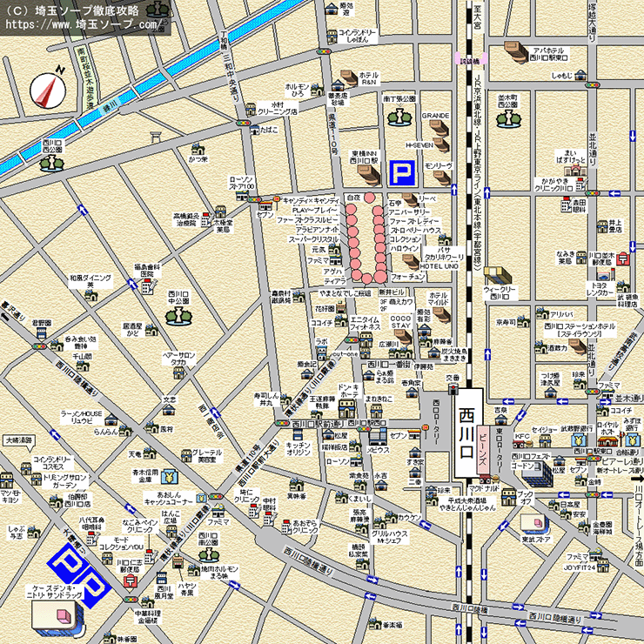Click the トヨタレンタカー shop icon
Screen dimensions: 644x644
coord(604,275)
